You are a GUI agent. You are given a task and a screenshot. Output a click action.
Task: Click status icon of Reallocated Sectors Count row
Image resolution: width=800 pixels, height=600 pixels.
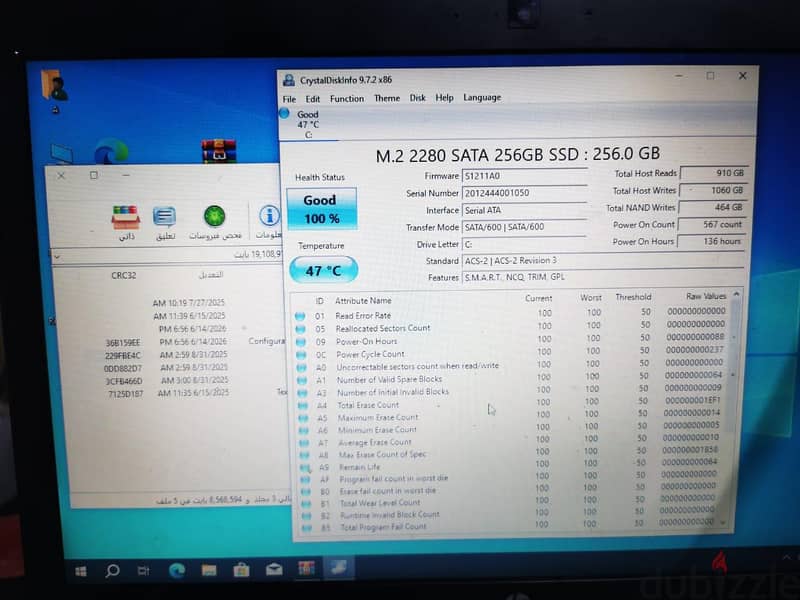point(301,329)
